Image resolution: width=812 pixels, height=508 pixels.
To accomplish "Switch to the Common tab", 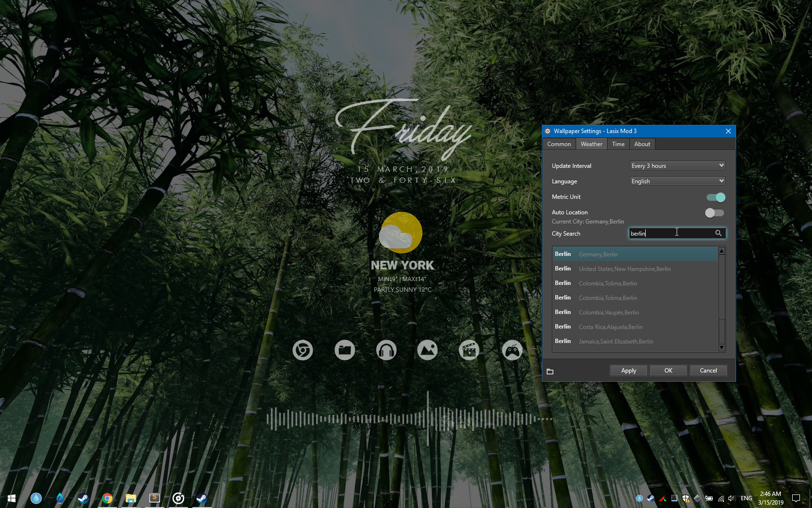I will (x=559, y=144).
